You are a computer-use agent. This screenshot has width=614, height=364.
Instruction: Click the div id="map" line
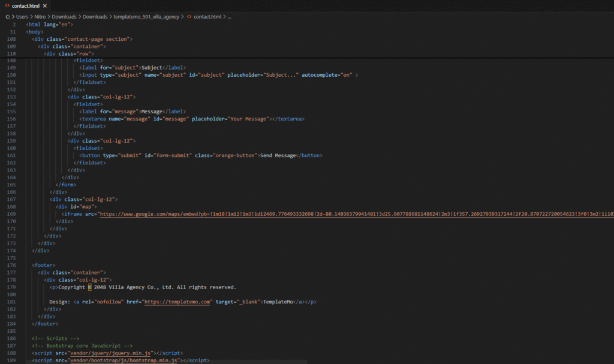pyautogui.click(x=76, y=206)
